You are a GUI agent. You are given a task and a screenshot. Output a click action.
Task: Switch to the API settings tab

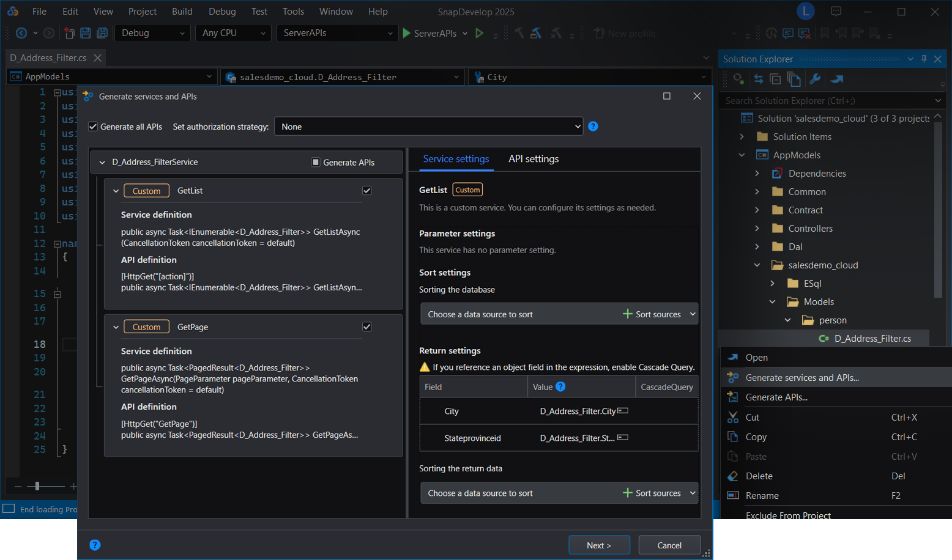pos(534,159)
